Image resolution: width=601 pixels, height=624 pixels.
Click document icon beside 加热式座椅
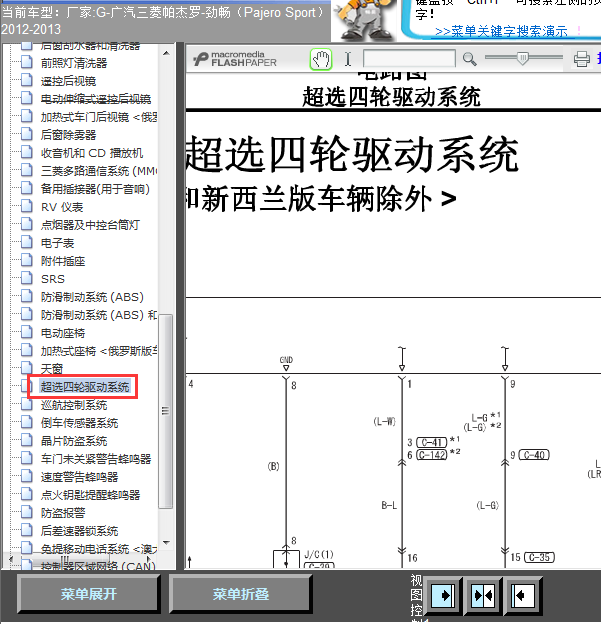pos(27,350)
